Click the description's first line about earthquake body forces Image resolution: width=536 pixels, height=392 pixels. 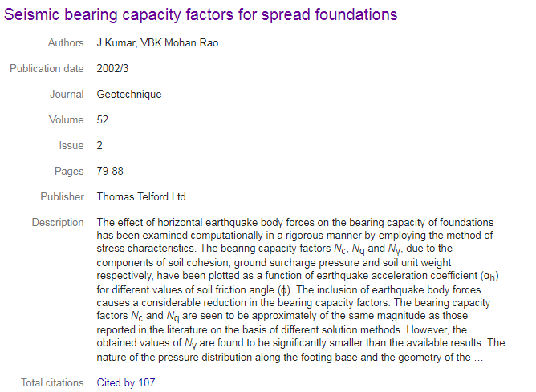point(295,223)
